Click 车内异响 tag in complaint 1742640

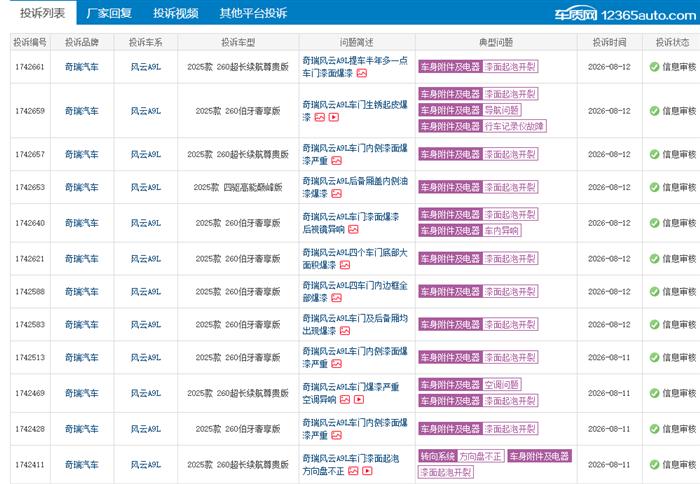point(502,230)
